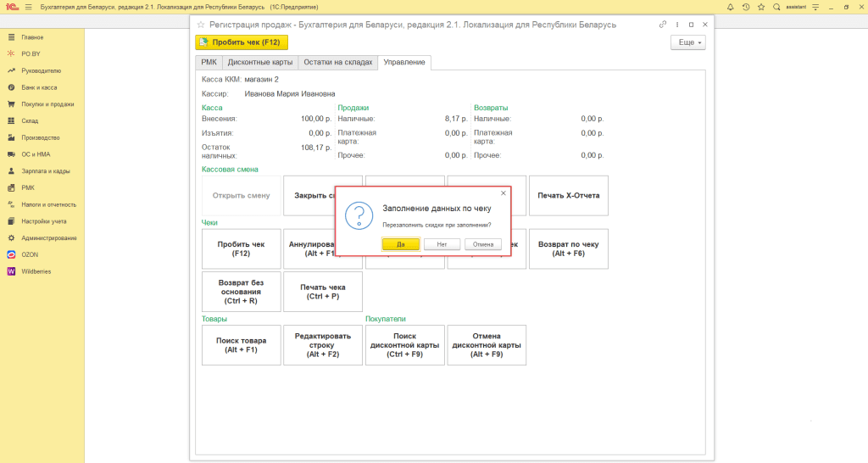Viewport: 868px width, 463px height.
Task: Open form's three-dot options menu
Action: 677,25
